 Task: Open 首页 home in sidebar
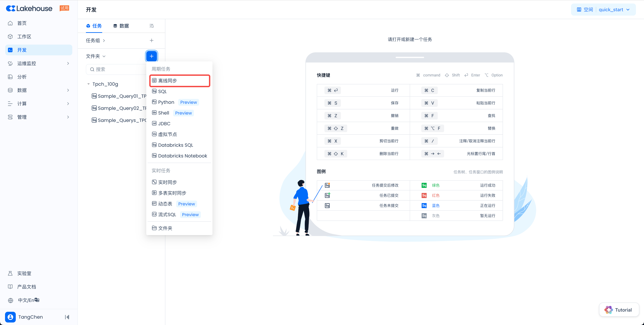point(22,23)
